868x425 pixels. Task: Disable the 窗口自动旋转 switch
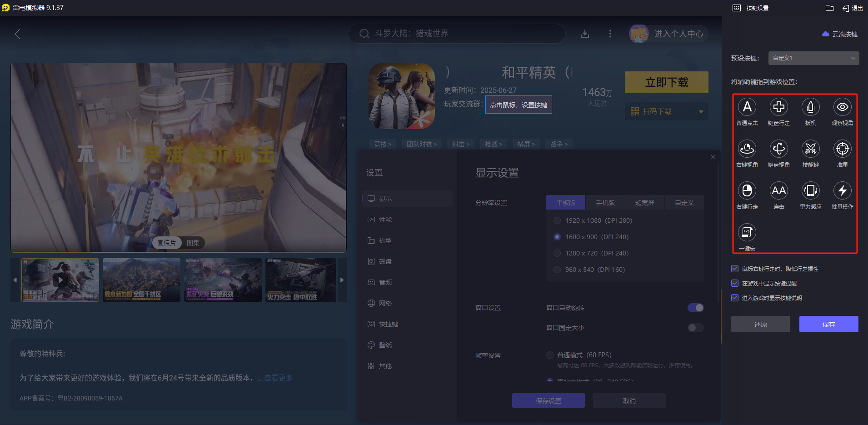point(695,308)
